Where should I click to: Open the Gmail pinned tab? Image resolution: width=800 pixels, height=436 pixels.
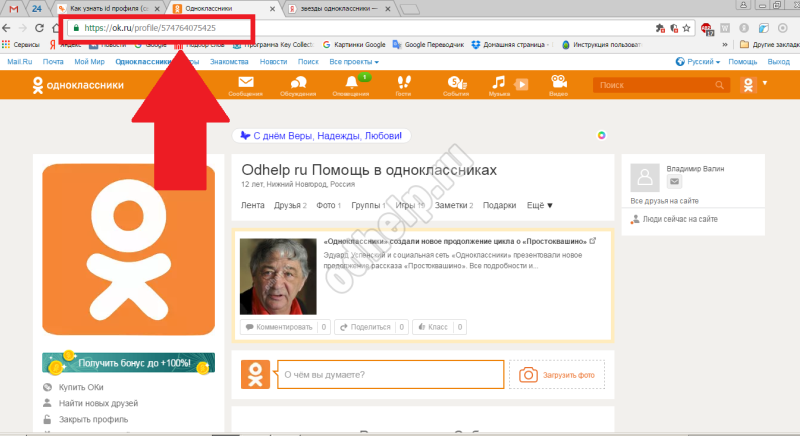click(x=14, y=9)
